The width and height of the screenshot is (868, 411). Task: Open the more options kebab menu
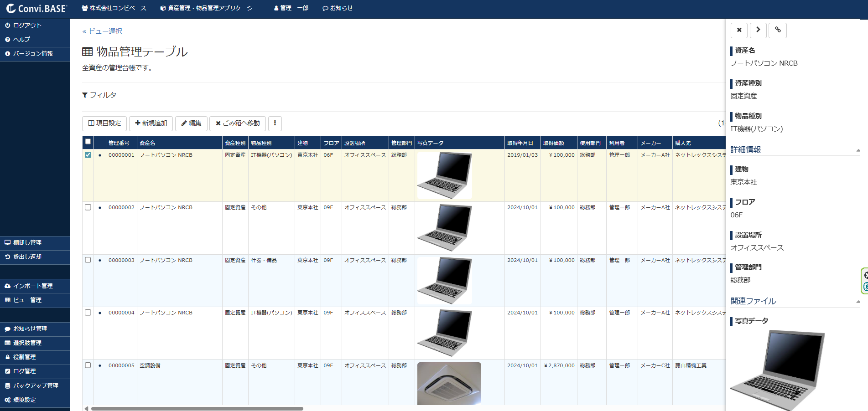coord(275,123)
